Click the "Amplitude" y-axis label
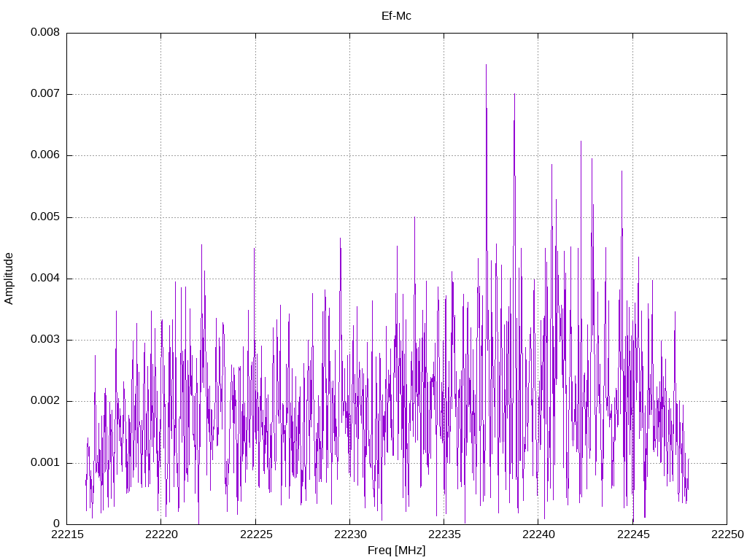Viewport: 747px width, 560px height. (x=9, y=279)
